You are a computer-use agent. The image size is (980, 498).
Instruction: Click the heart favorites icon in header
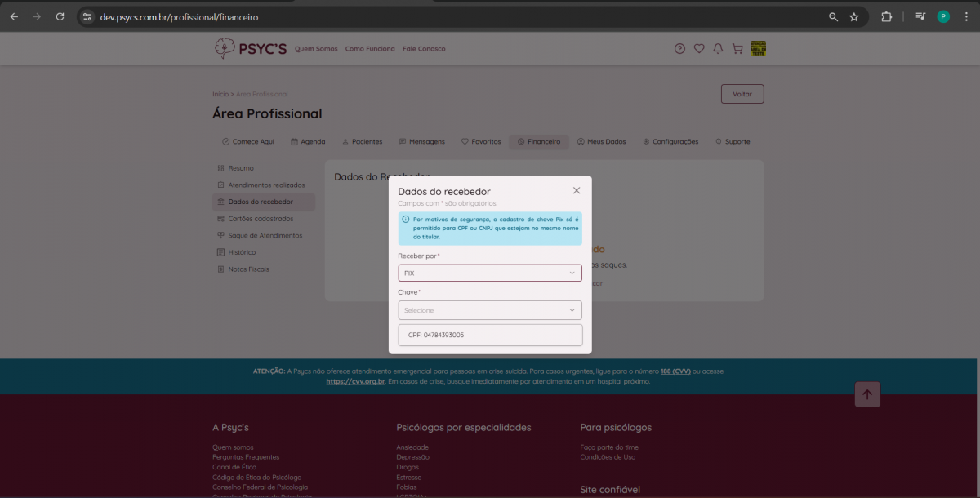(x=699, y=49)
